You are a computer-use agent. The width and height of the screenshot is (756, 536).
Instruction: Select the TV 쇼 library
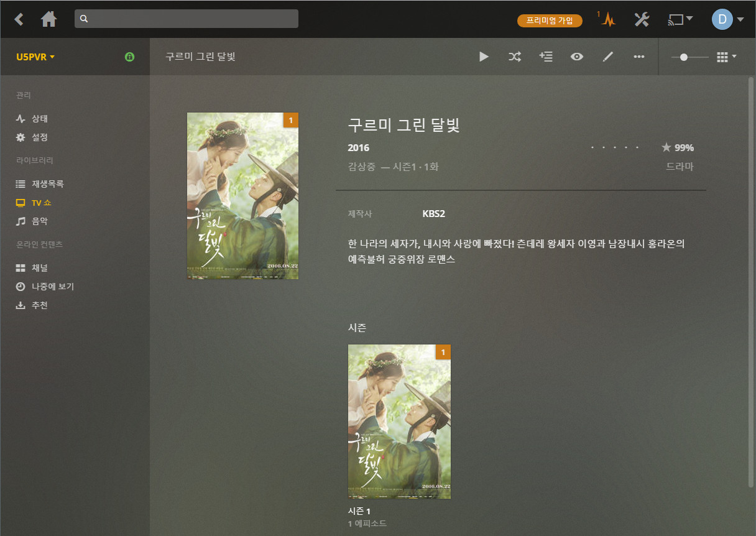(x=34, y=203)
